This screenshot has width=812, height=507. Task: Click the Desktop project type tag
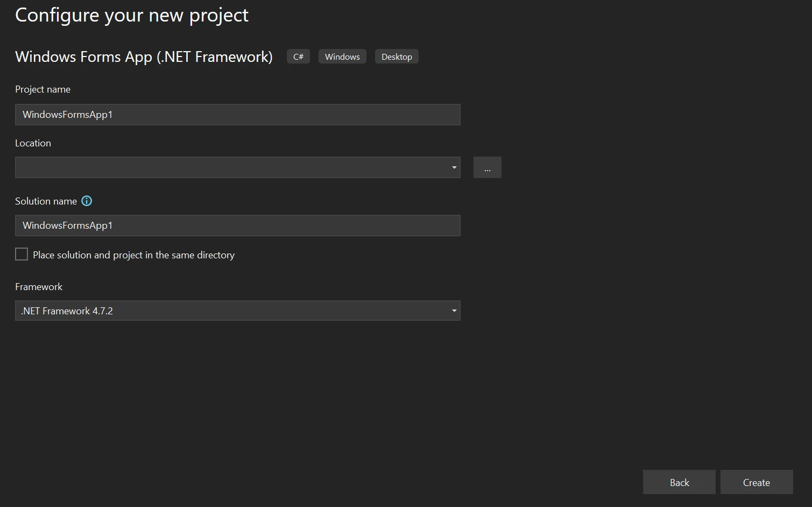pos(397,57)
